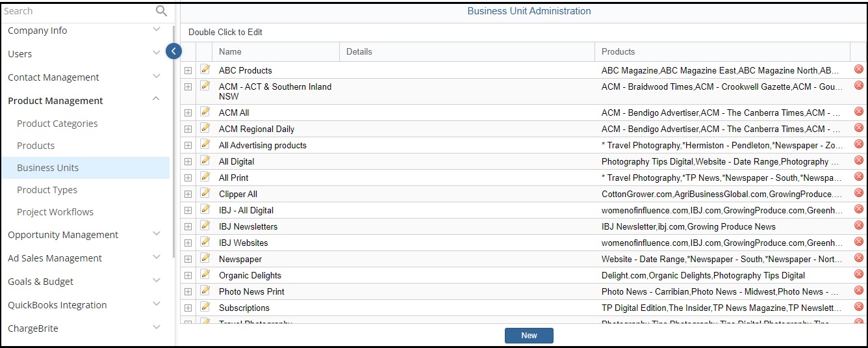868x348 pixels.
Task: Expand QuickBooks Integration section
Action: pos(156,304)
